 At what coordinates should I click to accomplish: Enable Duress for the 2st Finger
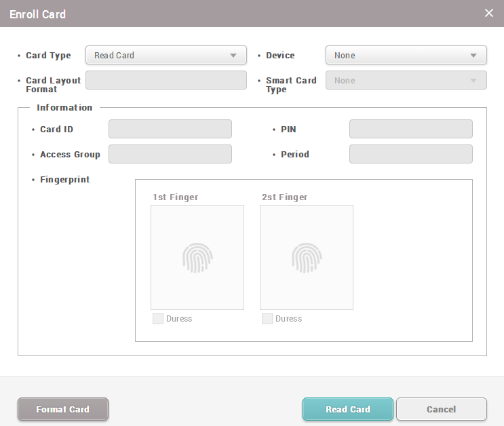267,319
